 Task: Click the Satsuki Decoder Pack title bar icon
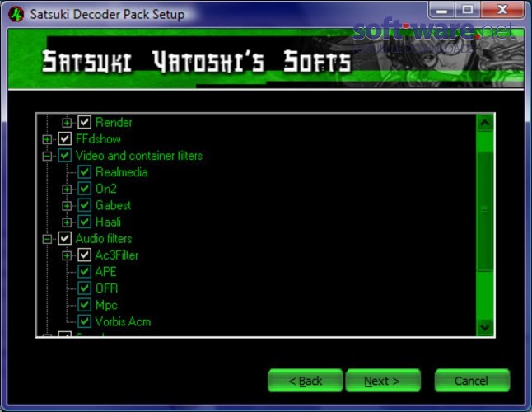coord(16,14)
